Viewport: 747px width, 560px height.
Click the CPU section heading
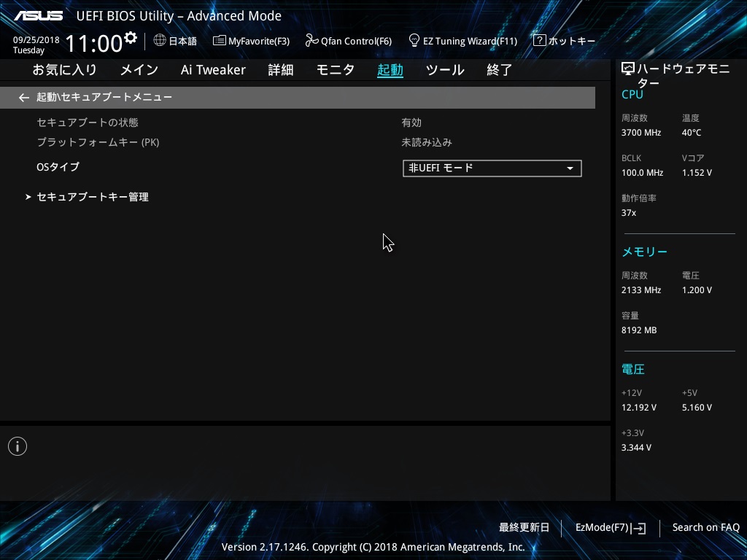tap(632, 94)
